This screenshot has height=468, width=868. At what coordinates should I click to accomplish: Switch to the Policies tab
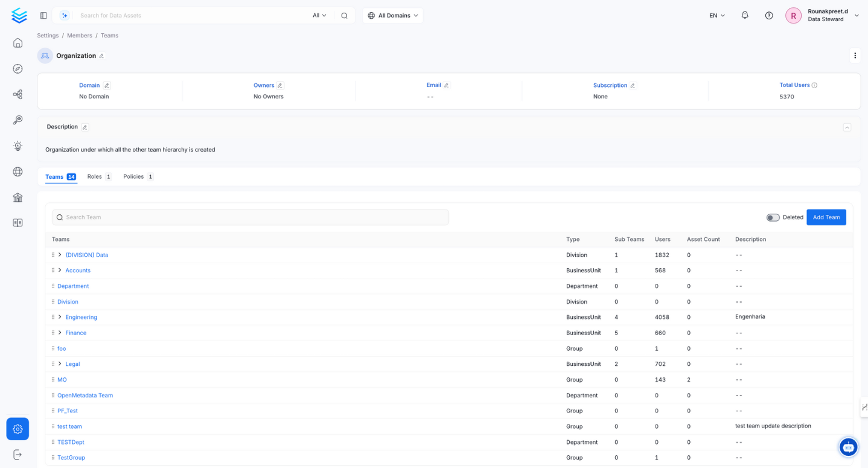coord(133,177)
